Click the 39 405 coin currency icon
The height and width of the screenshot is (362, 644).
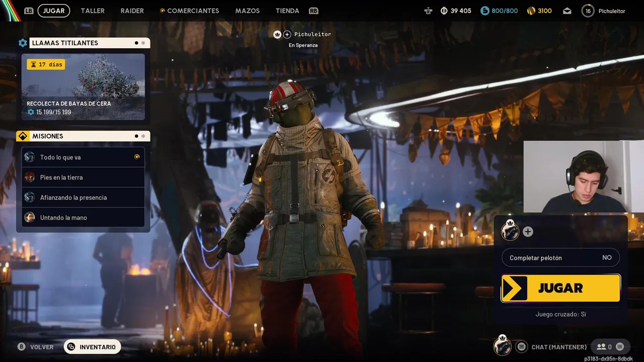tap(444, 11)
